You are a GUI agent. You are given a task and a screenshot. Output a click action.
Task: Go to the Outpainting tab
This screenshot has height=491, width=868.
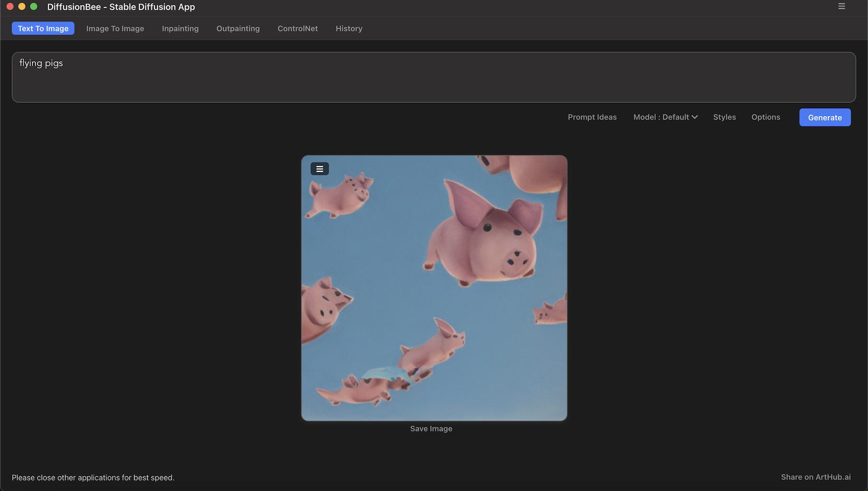coord(238,28)
